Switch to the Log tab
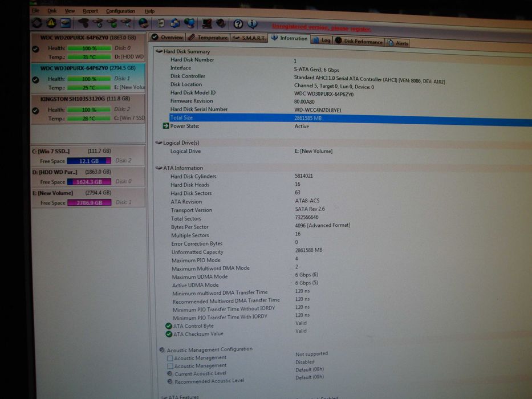The height and width of the screenshot is (399, 532). point(322,40)
